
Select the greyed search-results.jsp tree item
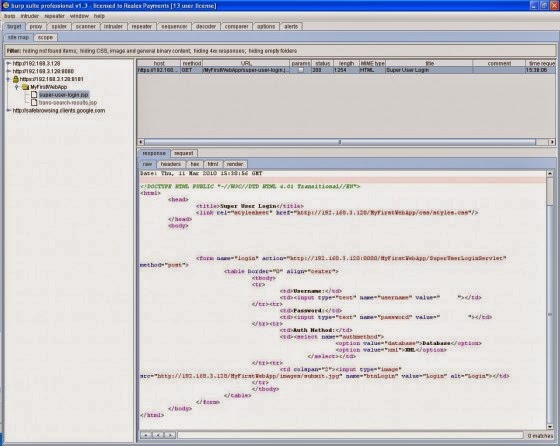68,102
